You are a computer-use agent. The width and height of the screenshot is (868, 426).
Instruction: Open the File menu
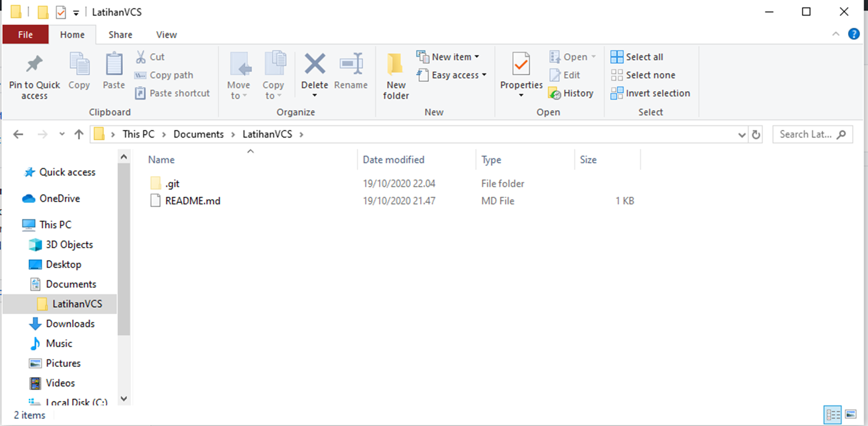point(25,35)
